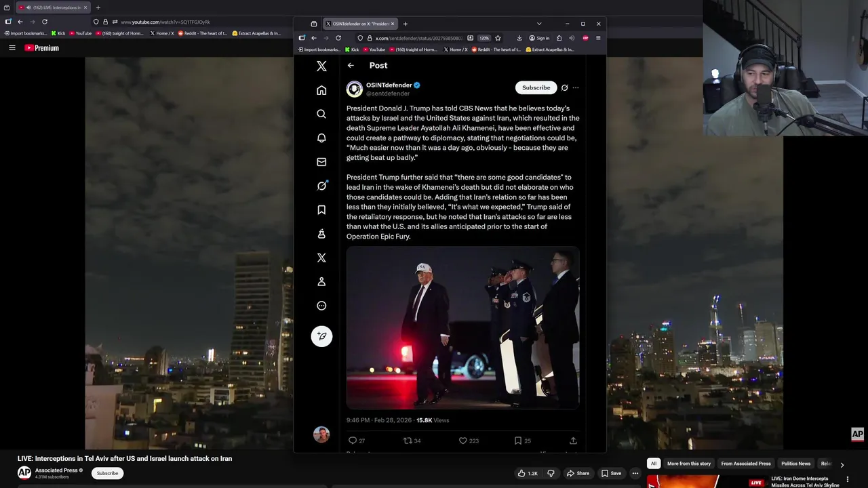Show the next related chips using the arrow
The height and width of the screenshot is (488, 868).
(842, 465)
